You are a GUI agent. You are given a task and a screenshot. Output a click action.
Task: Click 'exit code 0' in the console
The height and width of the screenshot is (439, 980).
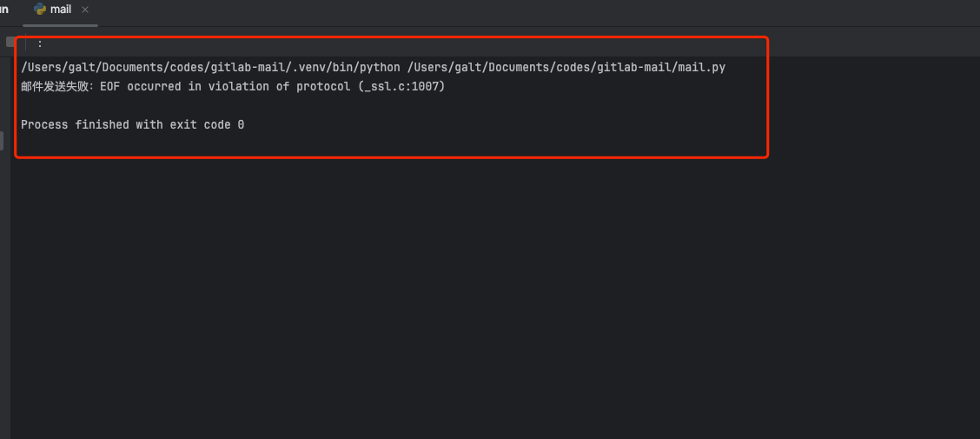point(205,125)
